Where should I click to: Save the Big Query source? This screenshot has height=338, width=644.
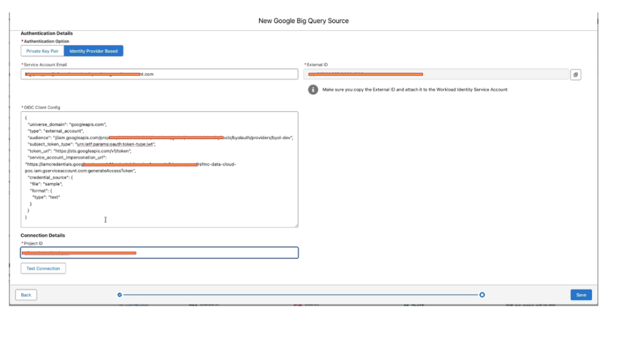tap(581, 295)
